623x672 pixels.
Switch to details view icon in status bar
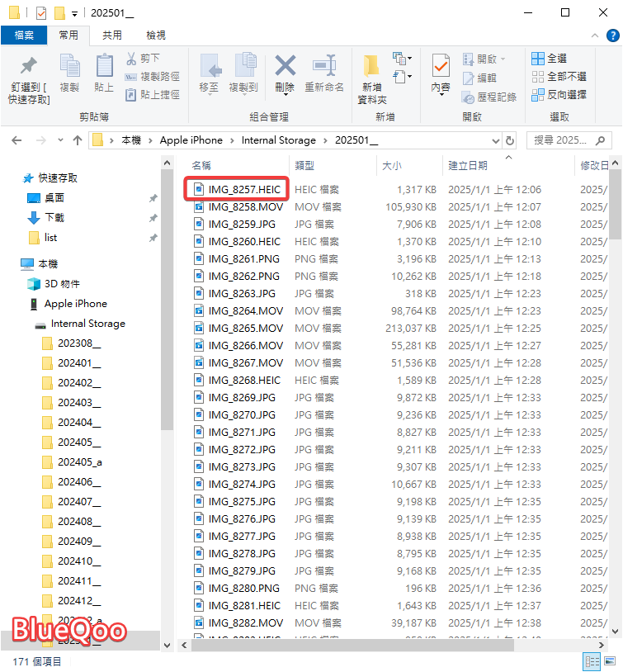click(592, 660)
